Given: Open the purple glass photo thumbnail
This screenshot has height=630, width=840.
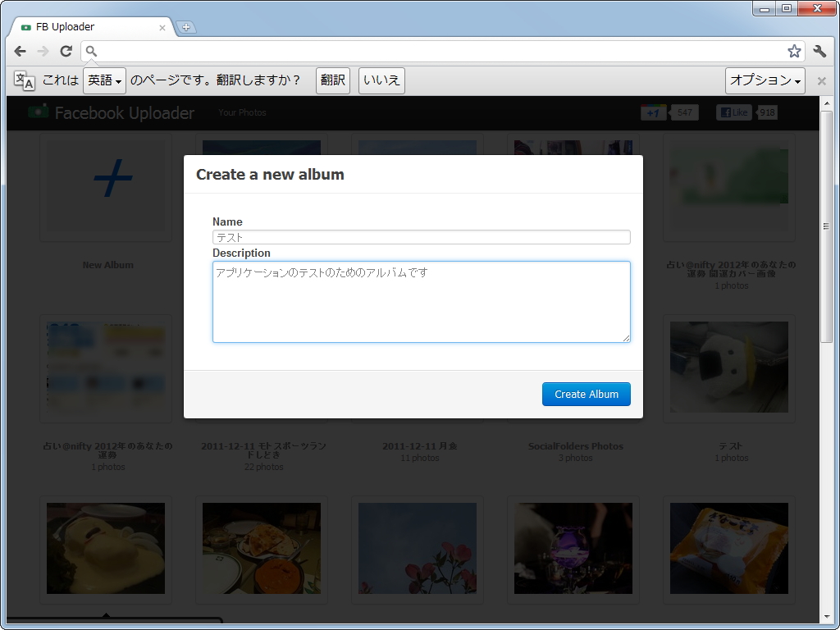Looking at the screenshot, I should (573, 548).
